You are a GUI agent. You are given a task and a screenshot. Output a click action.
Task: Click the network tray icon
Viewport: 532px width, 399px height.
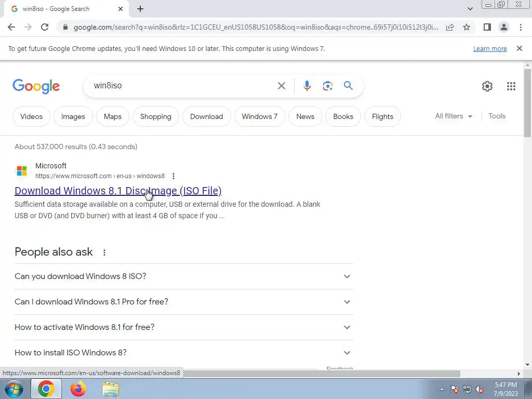[467, 389]
